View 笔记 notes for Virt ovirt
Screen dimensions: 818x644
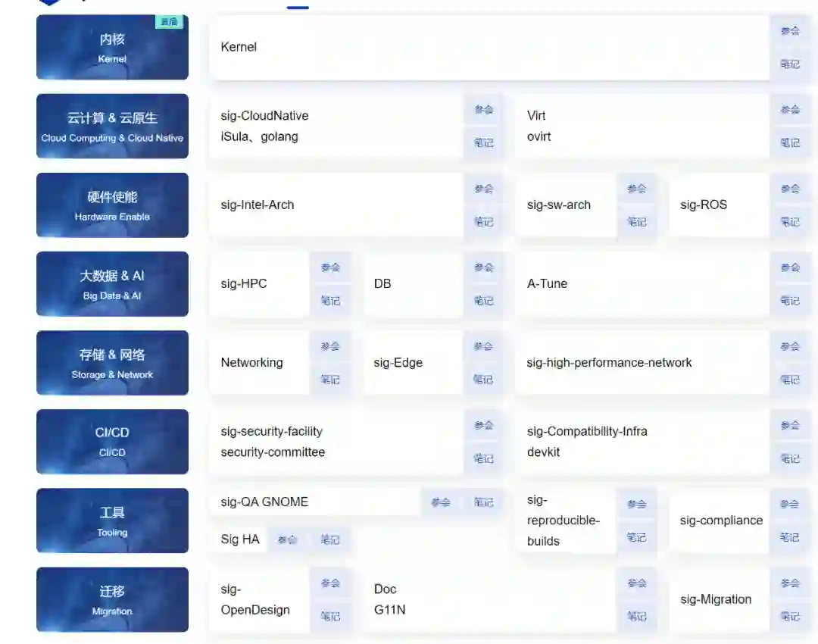click(790, 142)
